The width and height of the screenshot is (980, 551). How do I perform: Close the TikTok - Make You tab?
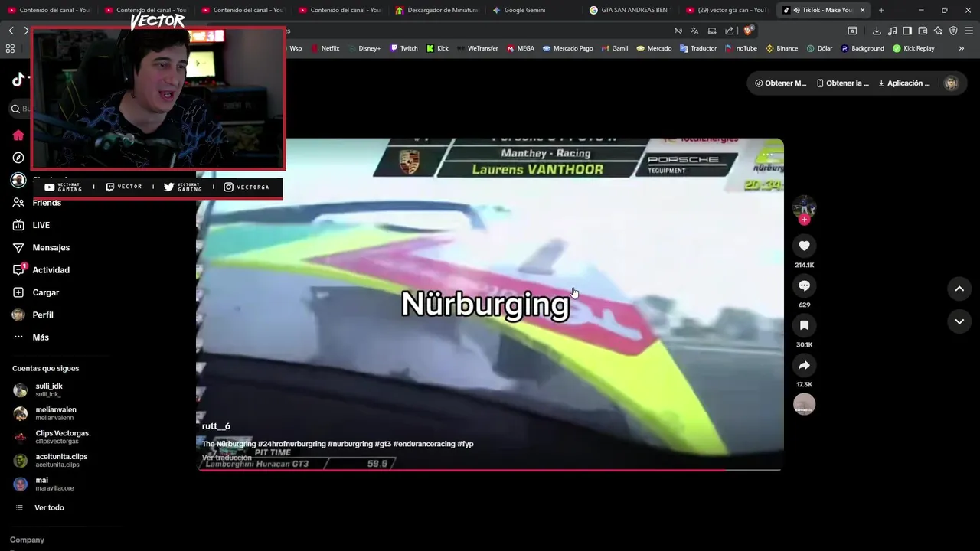pyautogui.click(x=862, y=10)
